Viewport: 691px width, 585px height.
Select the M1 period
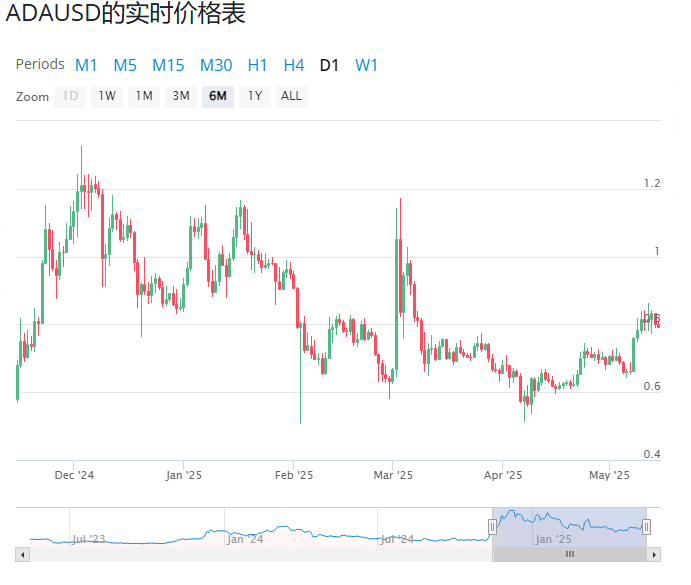86,65
